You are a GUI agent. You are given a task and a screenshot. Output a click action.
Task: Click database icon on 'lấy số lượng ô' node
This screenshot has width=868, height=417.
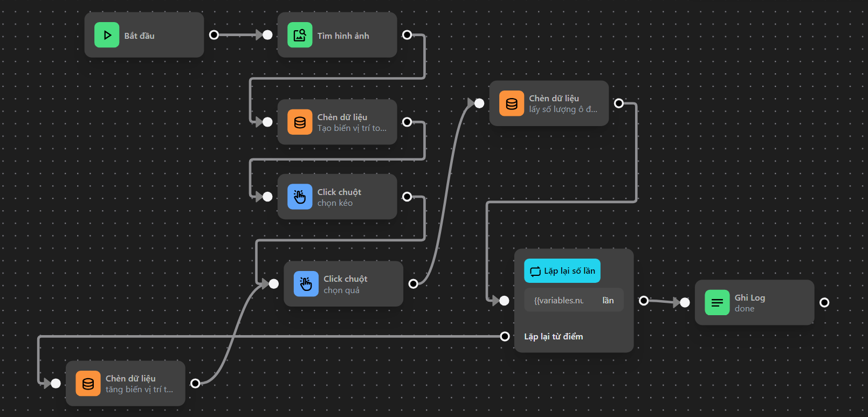point(512,103)
